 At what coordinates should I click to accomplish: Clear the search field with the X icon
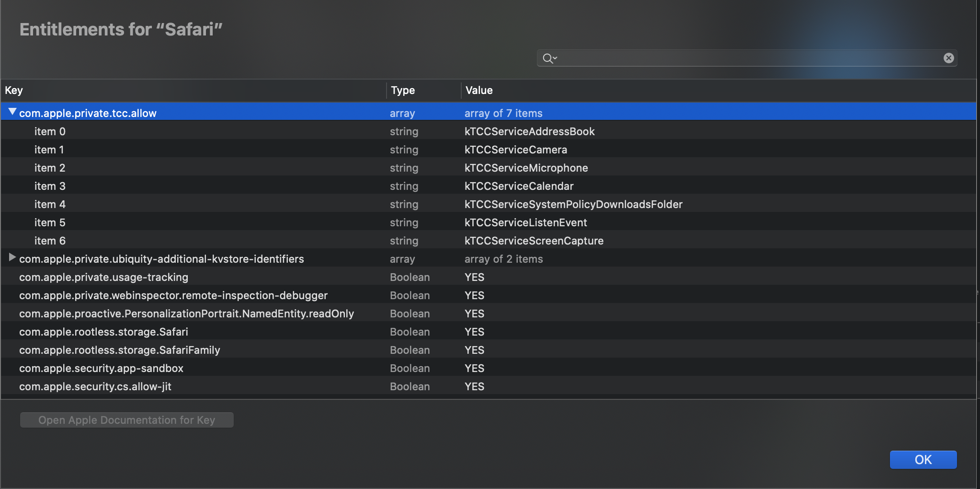(948, 58)
